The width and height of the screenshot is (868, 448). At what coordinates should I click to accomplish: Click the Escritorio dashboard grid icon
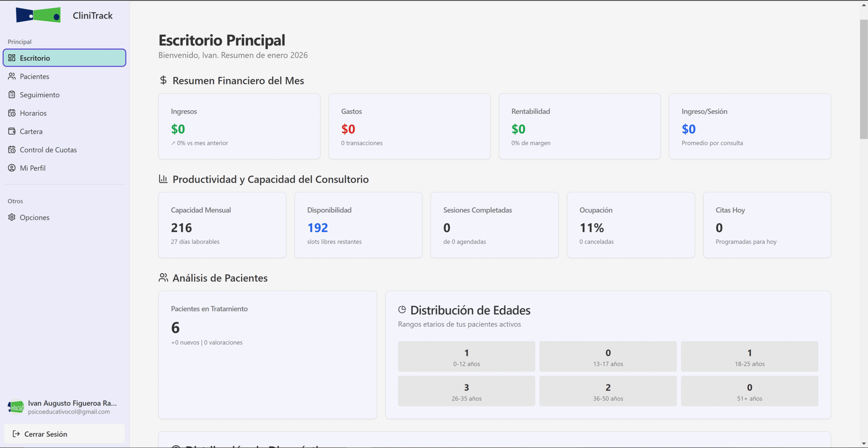[12, 58]
